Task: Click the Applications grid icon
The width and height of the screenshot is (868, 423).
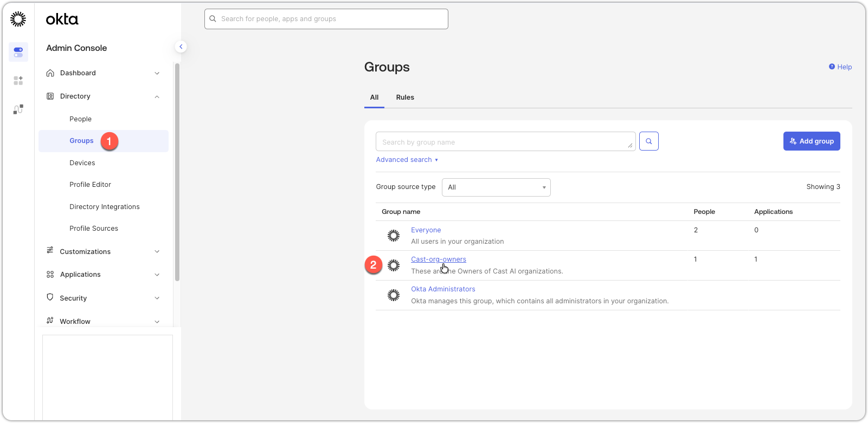Action: pyautogui.click(x=50, y=275)
